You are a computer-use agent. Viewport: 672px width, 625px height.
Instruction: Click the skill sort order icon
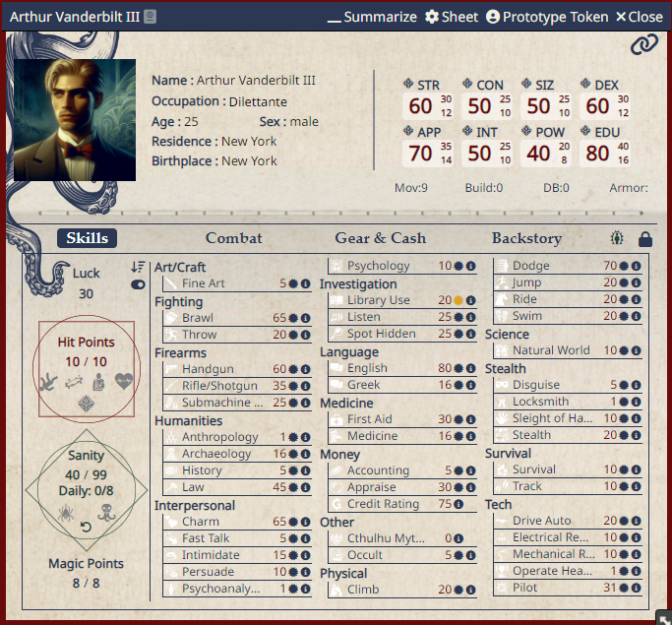(138, 267)
